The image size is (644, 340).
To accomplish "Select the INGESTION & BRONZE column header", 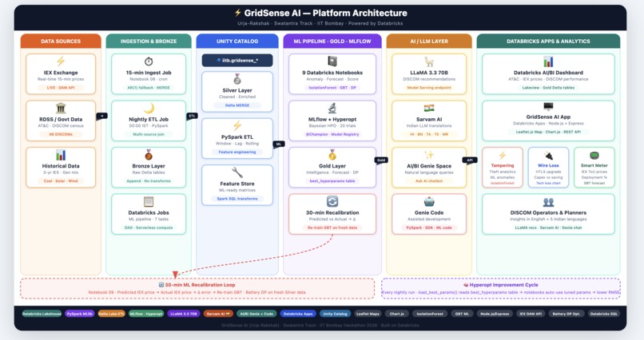I will pos(149,41).
